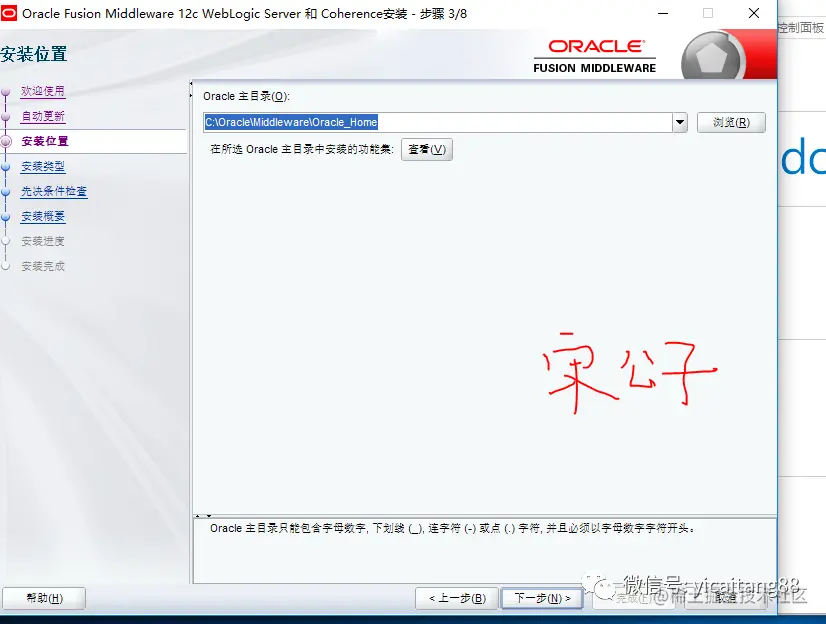Click the 安装概要 step bullet icon
Screen dimensions: 826x624
6,217
